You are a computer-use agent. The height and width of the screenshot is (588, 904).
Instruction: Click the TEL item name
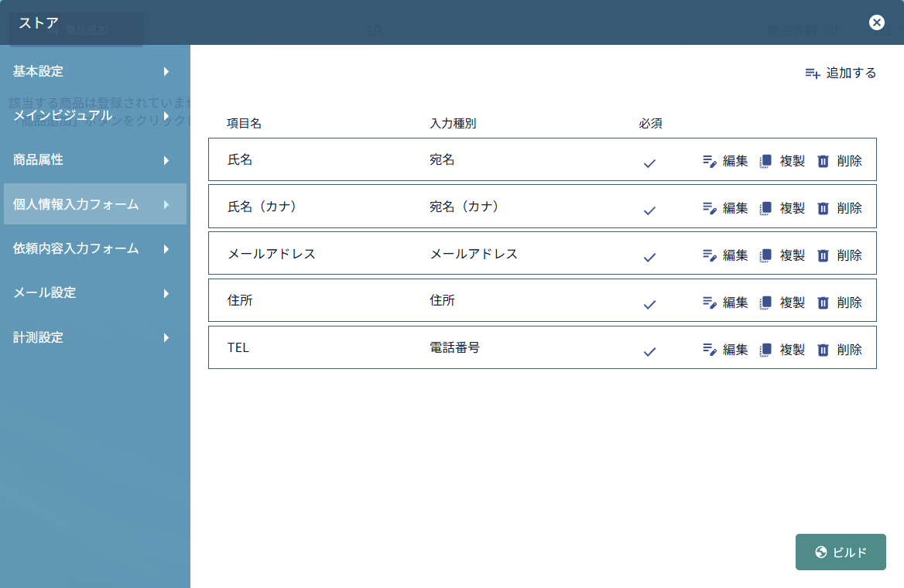(238, 348)
